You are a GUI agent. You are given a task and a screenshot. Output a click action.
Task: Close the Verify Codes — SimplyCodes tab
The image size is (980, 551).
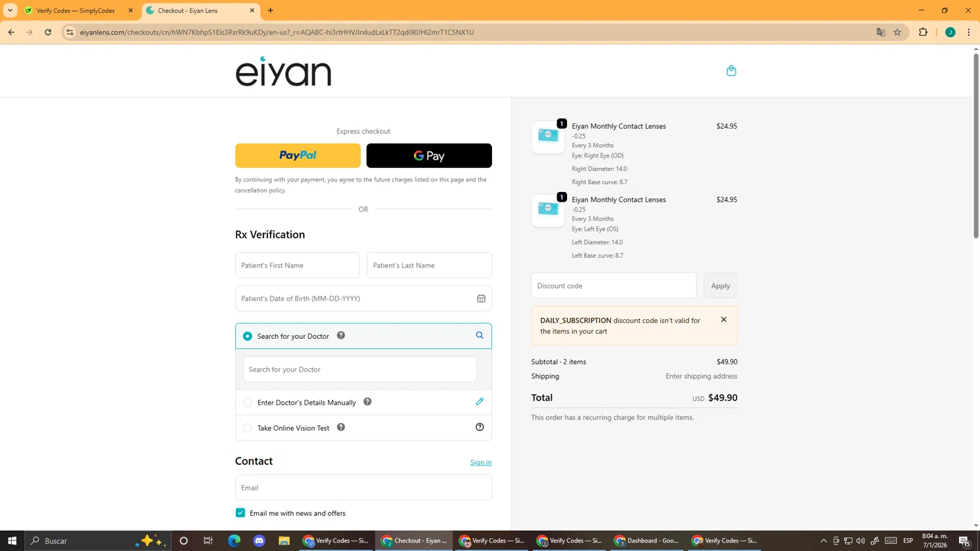130,10
